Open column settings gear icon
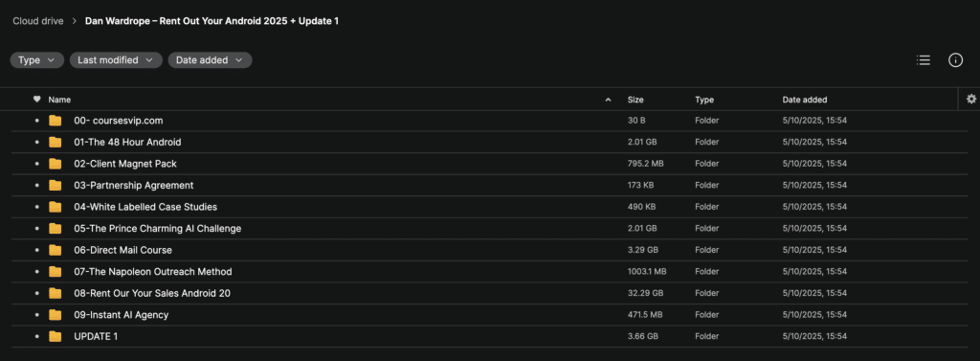980x361 pixels. pos(970,99)
